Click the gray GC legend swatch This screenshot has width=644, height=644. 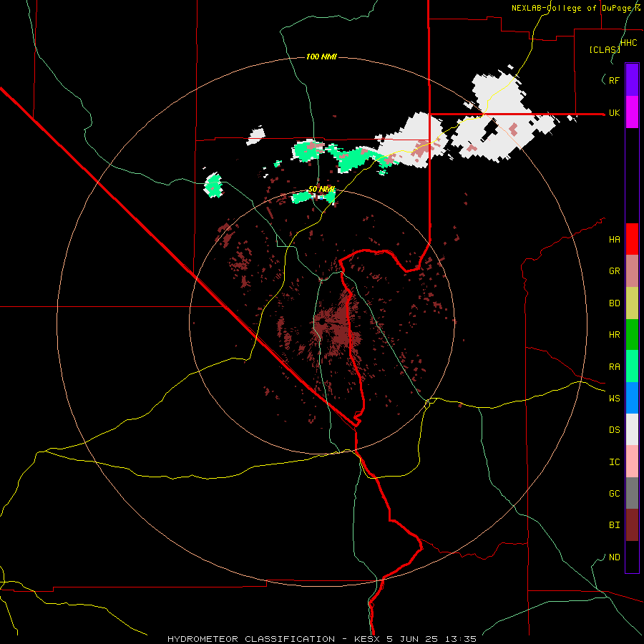tap(632, 493)
